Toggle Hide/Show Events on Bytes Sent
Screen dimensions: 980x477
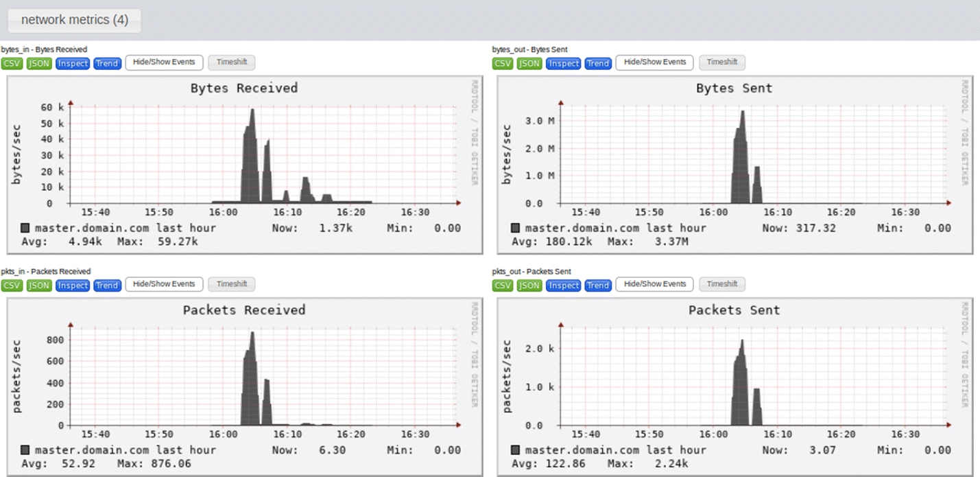click(x=654, y=62)
